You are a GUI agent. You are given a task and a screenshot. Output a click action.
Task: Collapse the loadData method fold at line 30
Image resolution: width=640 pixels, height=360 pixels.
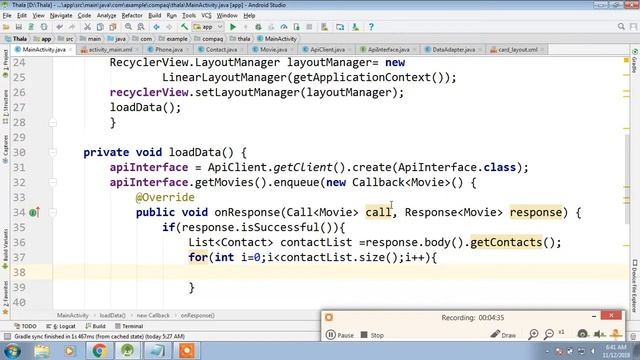(x=53, y=152)
